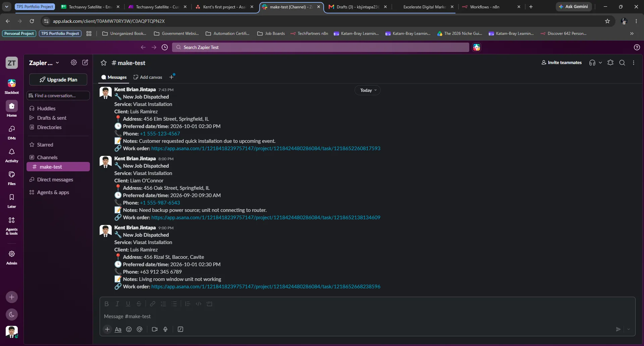The width and height of the screenshot is (644, 346).
Task: Open the Activity bell in sidebar
Action: pos(12,155)
